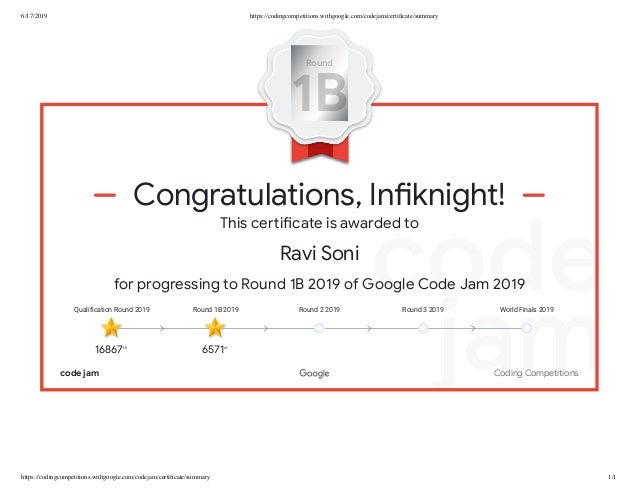Click the 'Round 1B 2019' timeline label

(216, 310)
